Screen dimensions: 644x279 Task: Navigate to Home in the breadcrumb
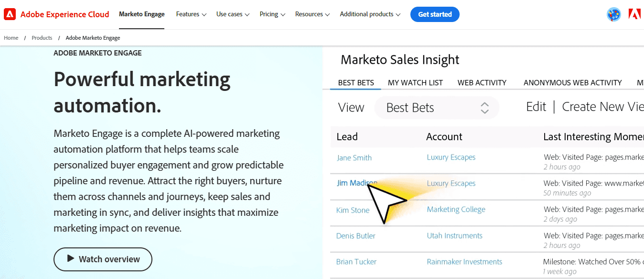[11, 37]
